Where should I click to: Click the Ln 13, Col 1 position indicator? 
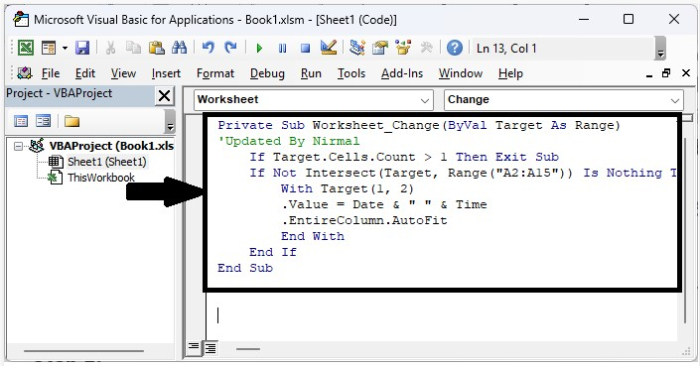[506, 48]
